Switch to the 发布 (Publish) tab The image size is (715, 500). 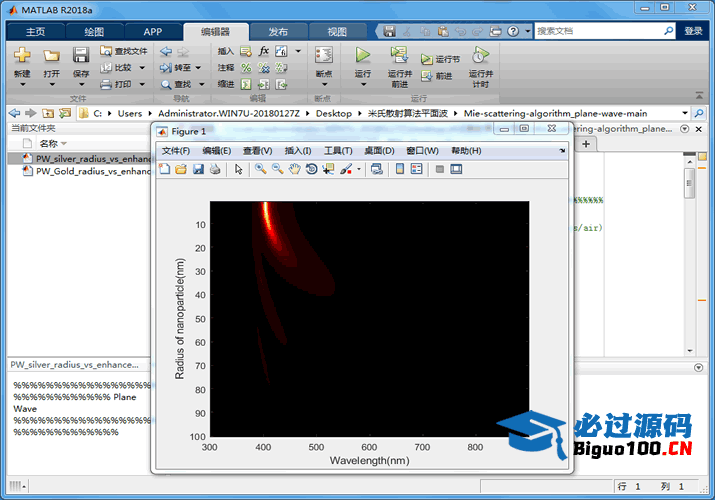278,31
